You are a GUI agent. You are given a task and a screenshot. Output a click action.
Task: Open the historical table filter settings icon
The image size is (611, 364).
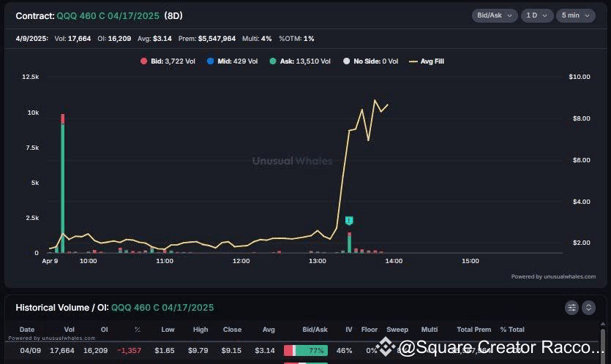[571, 308]
